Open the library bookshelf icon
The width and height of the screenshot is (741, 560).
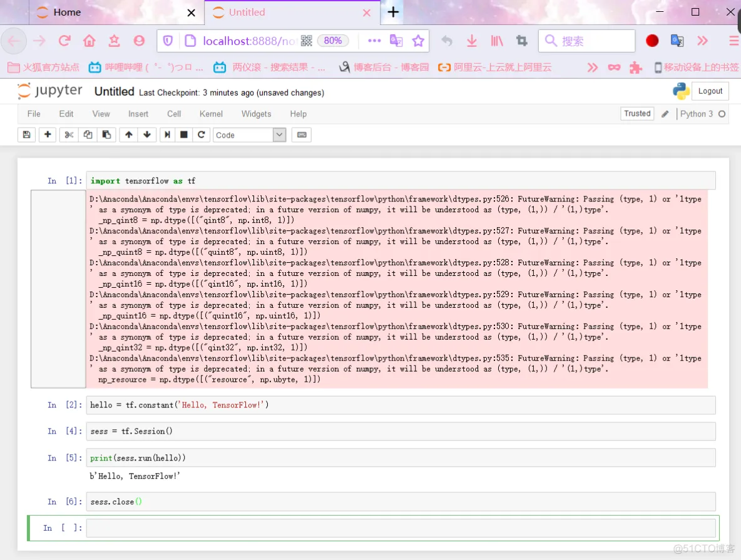(x=497, y=41)
